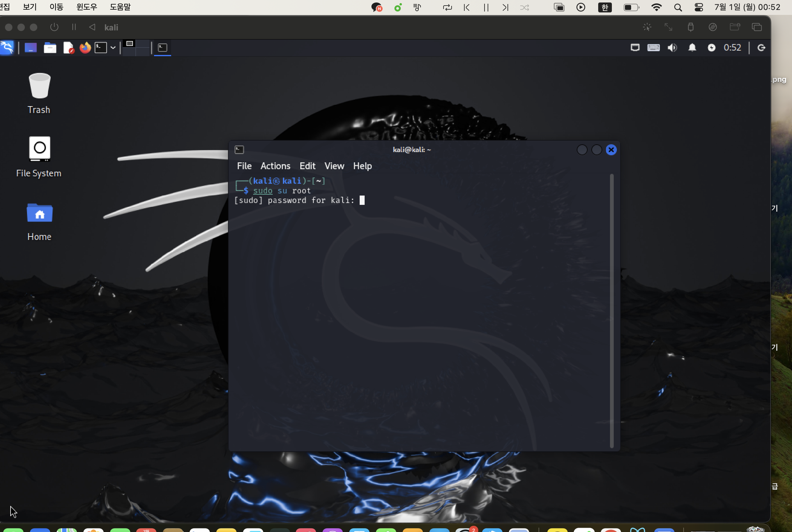Click the session logout panel button
This screenshot has width=792, height=532.
[x=761, y=47]
